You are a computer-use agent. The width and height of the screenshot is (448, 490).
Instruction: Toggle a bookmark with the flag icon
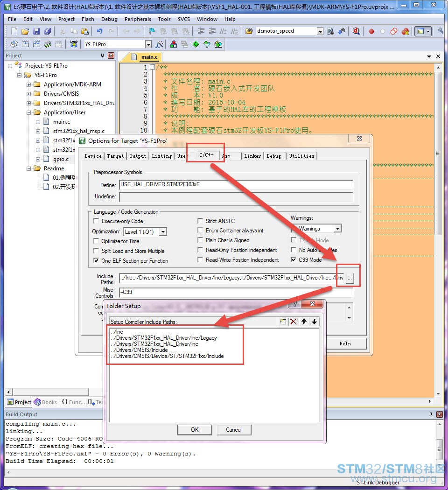pos(152,31)
